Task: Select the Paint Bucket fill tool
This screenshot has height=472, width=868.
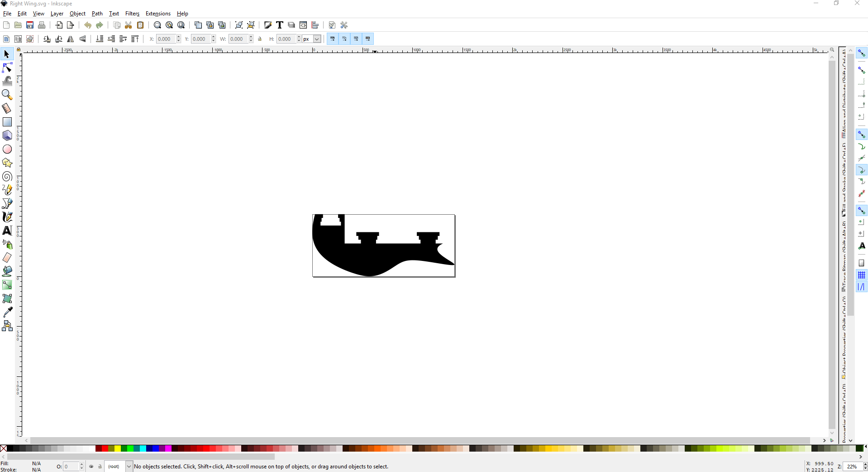Action: 7,272
